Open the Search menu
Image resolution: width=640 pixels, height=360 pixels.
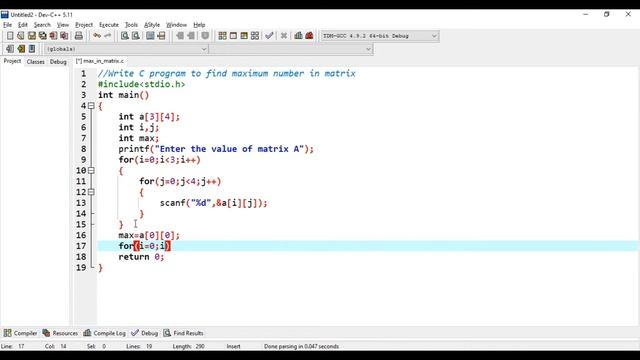pos(42,25)
